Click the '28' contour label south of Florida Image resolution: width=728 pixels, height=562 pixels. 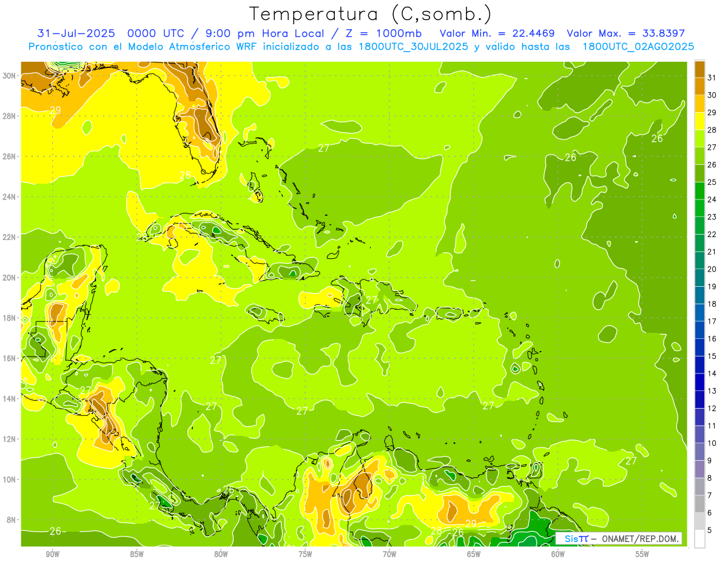tap(186, 175)
